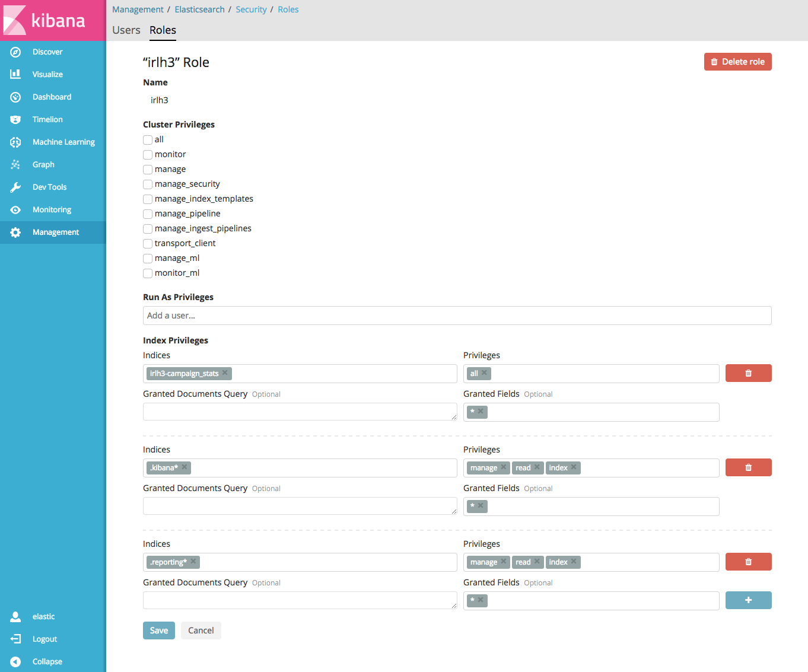Check the transport_client privilege
The image size is (808, 672).
tap(148, 244)
